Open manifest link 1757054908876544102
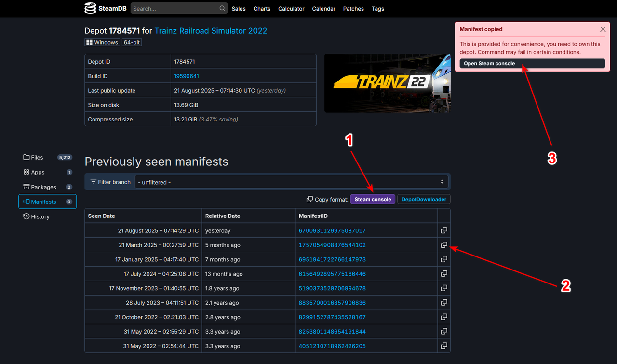 (x=332, y=245)
